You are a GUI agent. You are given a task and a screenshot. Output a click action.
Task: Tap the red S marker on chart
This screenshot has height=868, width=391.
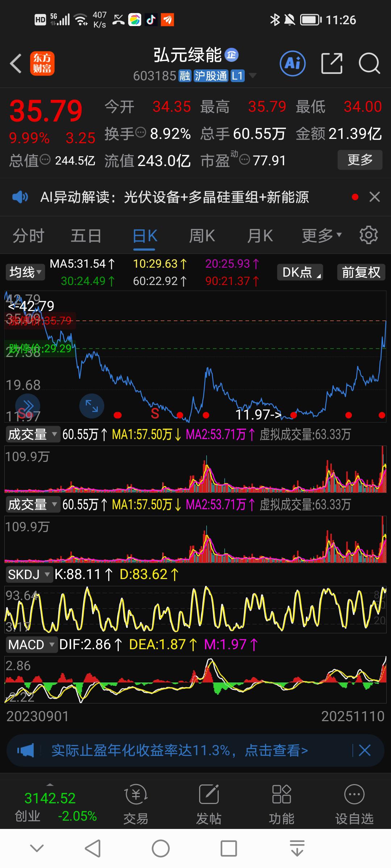click(x=155, y=413)
